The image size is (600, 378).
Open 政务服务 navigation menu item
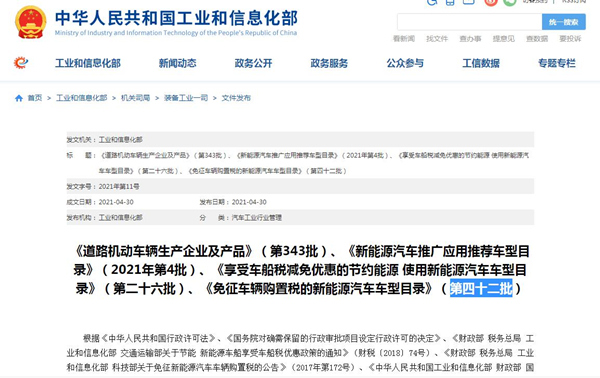point(329,63)
